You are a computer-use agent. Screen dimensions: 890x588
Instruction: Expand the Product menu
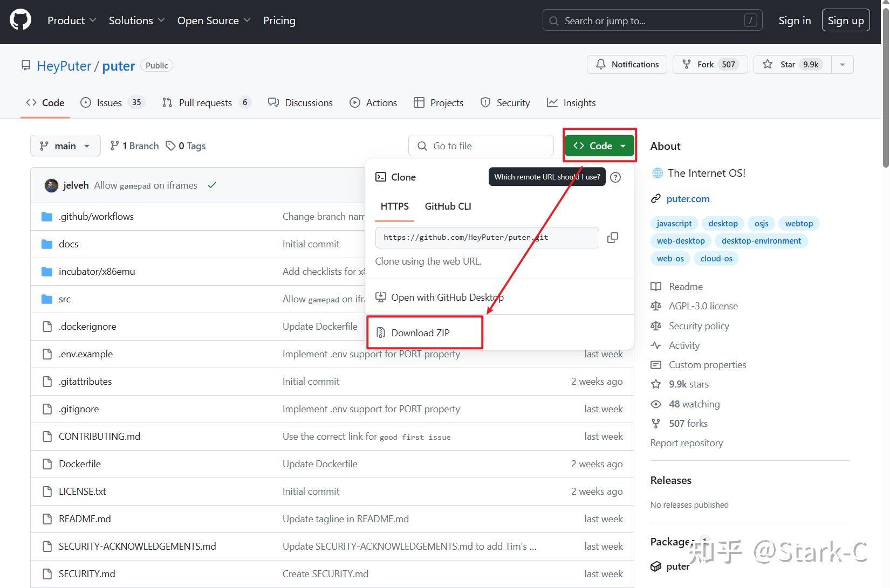click(x=72, y=20)
